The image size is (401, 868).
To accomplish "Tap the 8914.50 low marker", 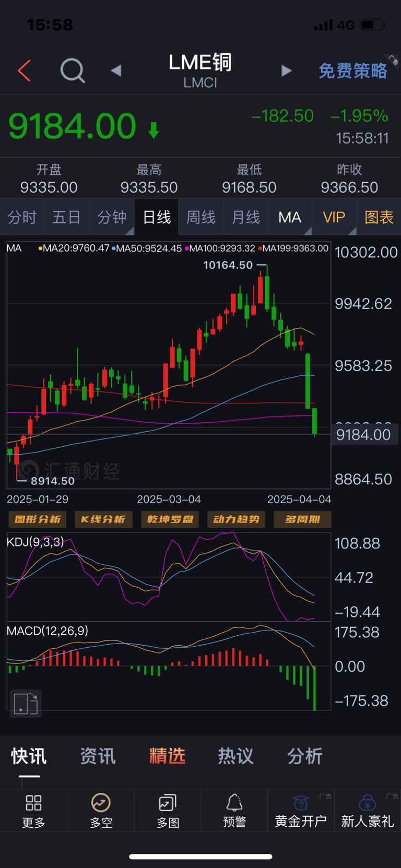I will pos(53,481).
